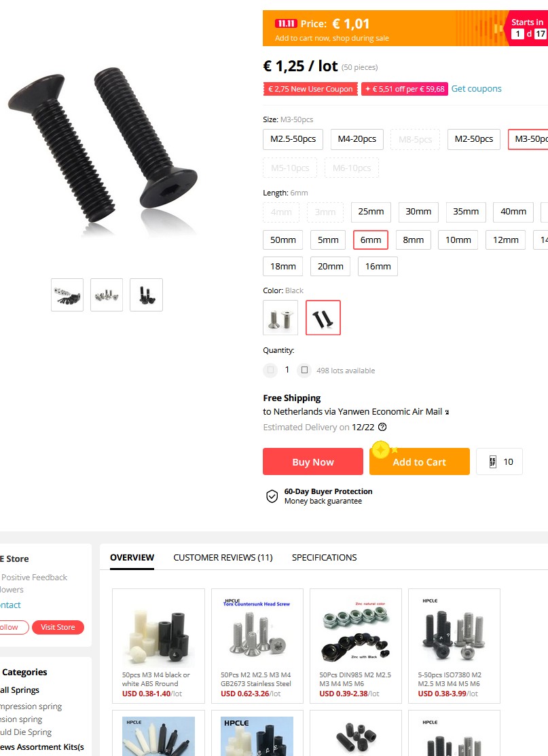View first gallery thumbnail with mixed screws
The image size is (548, 756).
[67, 295]
